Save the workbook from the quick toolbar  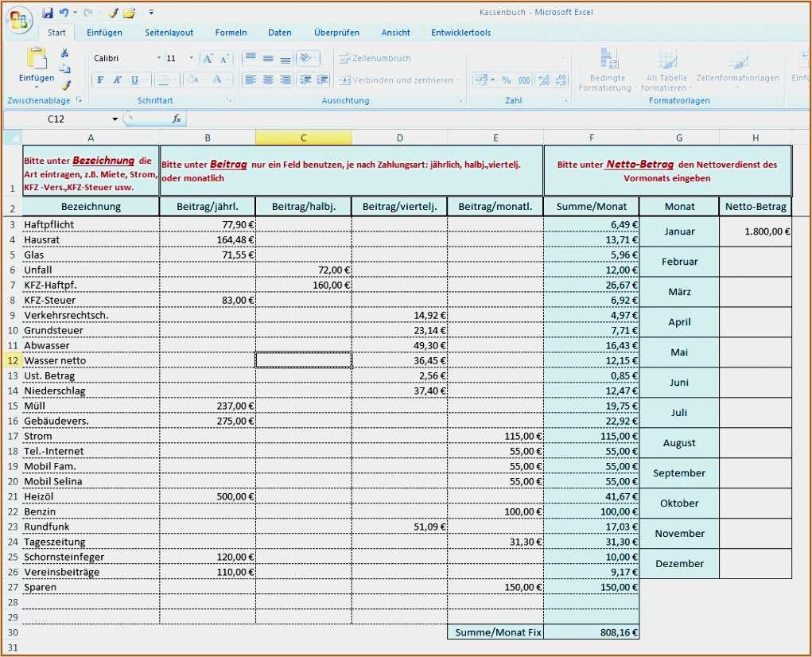pos(48,13)
